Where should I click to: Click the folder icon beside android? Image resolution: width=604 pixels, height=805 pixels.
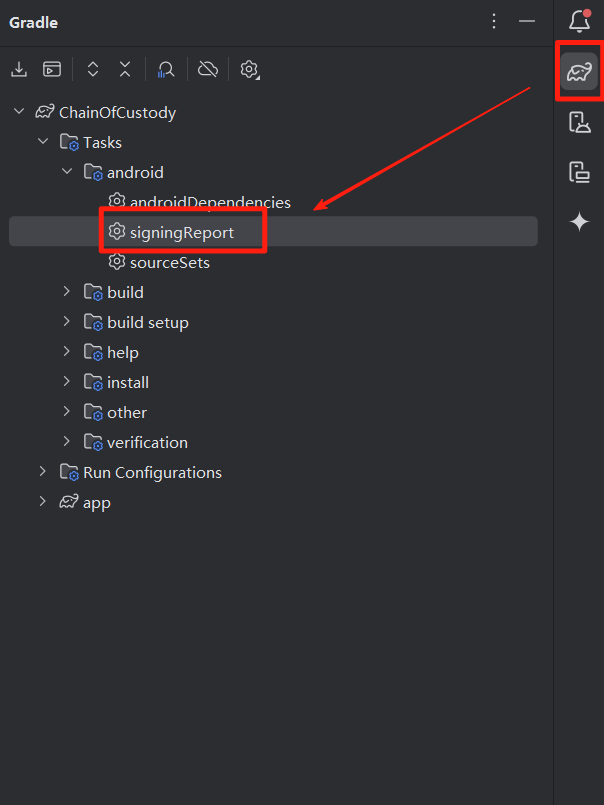point(93,172)
